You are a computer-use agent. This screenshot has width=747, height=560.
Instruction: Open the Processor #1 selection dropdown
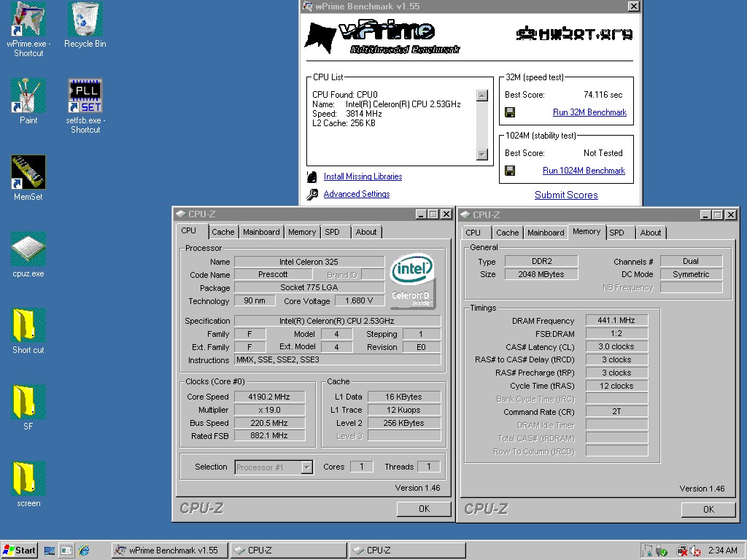coord(307,467)
